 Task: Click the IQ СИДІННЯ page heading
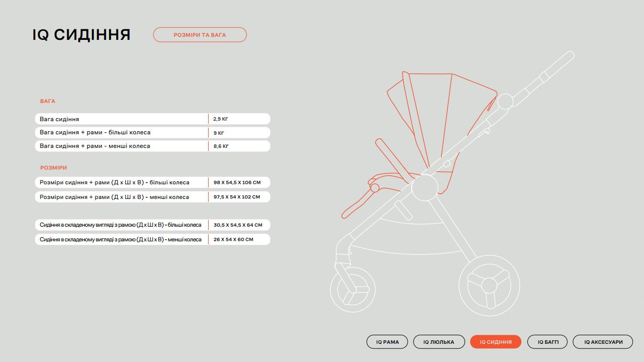coord(81,35)
